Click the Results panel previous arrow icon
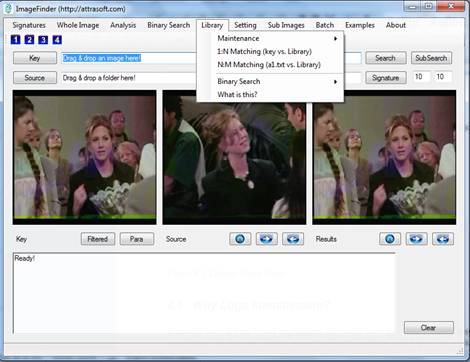The height and width of the screenshot is (362, 470). tap(443, 239)
